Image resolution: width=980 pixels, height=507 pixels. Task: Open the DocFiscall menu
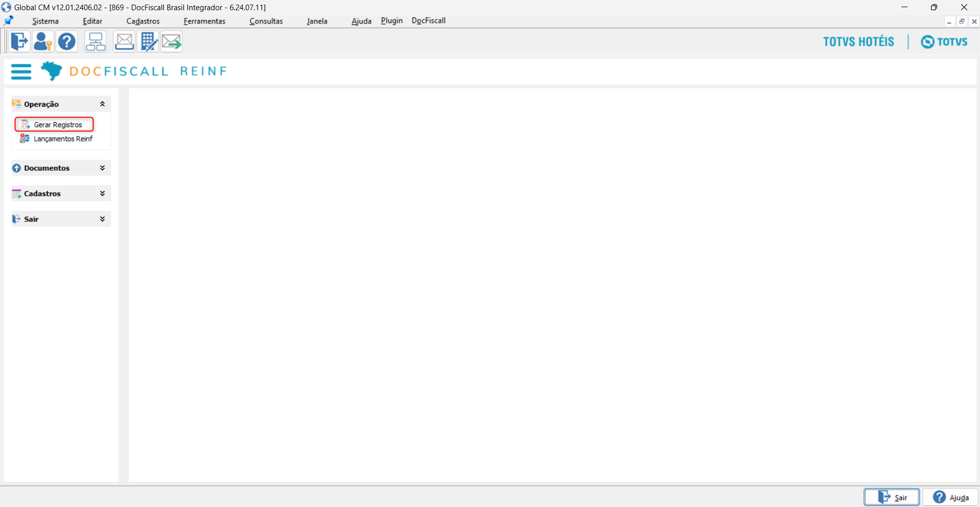428,20
